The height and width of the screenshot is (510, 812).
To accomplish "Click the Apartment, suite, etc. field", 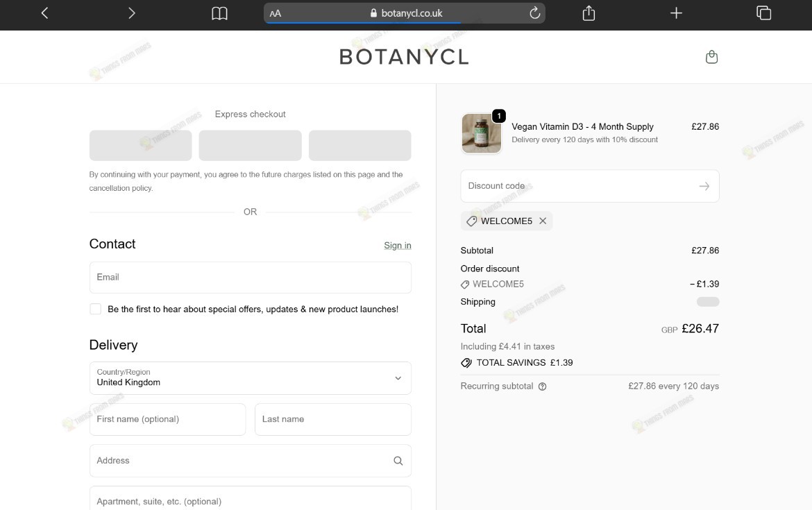I will click(x=250, y=499).
